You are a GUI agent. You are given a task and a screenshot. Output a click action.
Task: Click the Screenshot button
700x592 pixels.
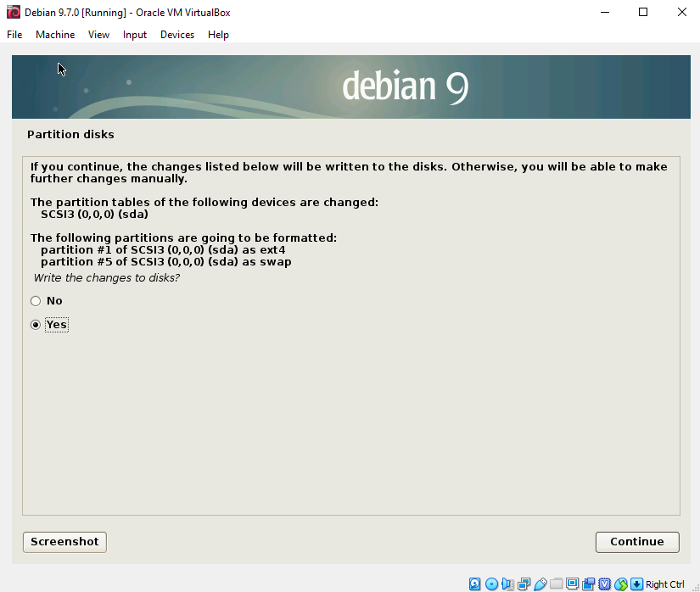click(64, 542)
